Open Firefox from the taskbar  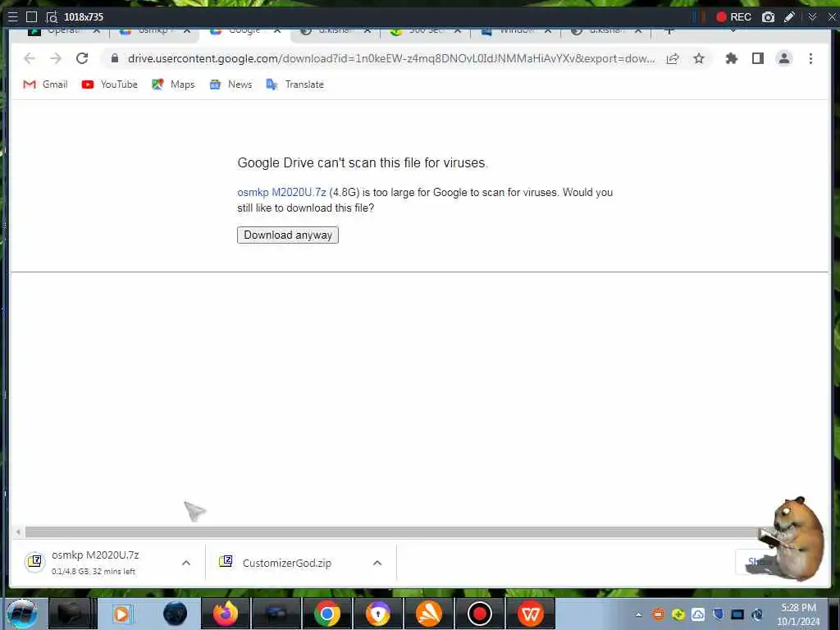pos(226,614)
